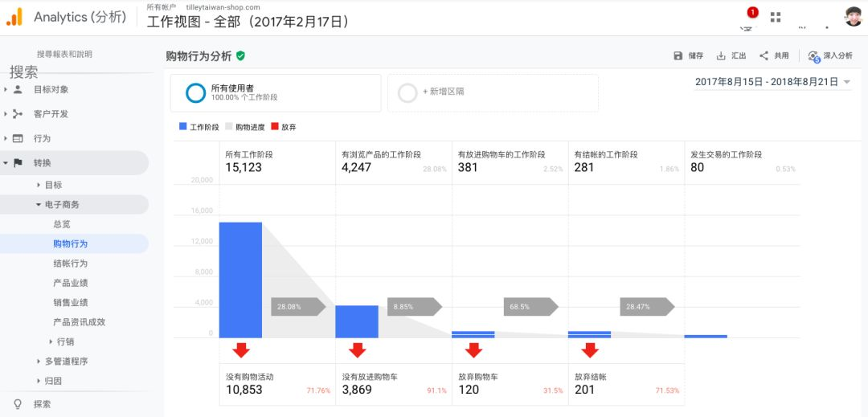Screen dimensions: 868x417
Task: Click the 381 add-to-cart value
Action: pos(468,168)
